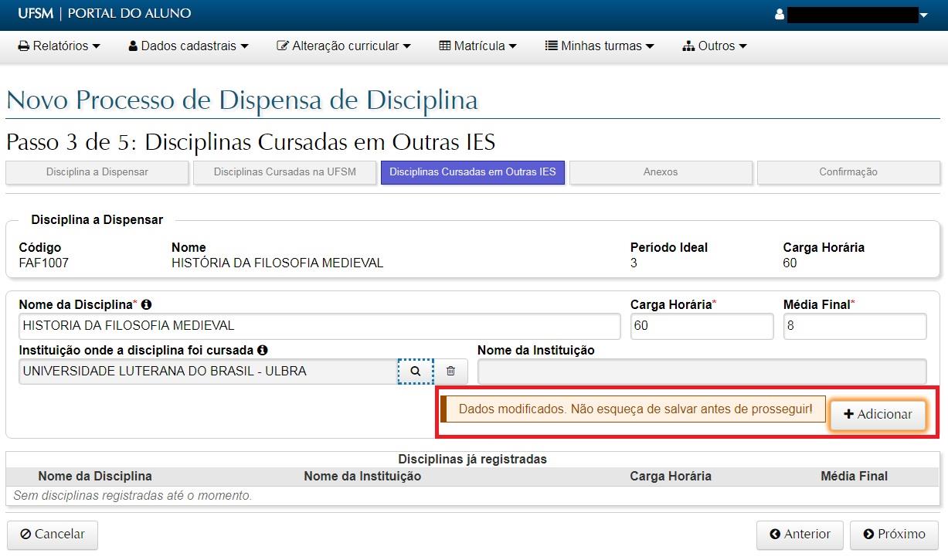Focus the Carga Horária input field

point(701,326)
